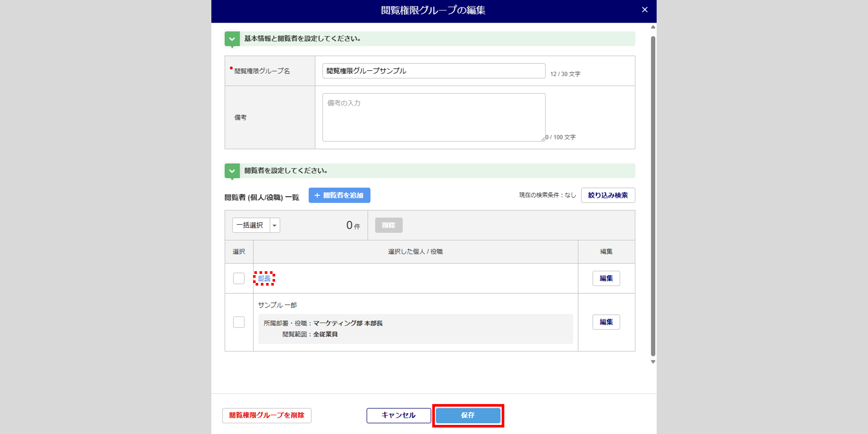Click the dialog's vertical scrollbar thumb
The width and height of the screenshot is (868, 434).
coord(653,196)
